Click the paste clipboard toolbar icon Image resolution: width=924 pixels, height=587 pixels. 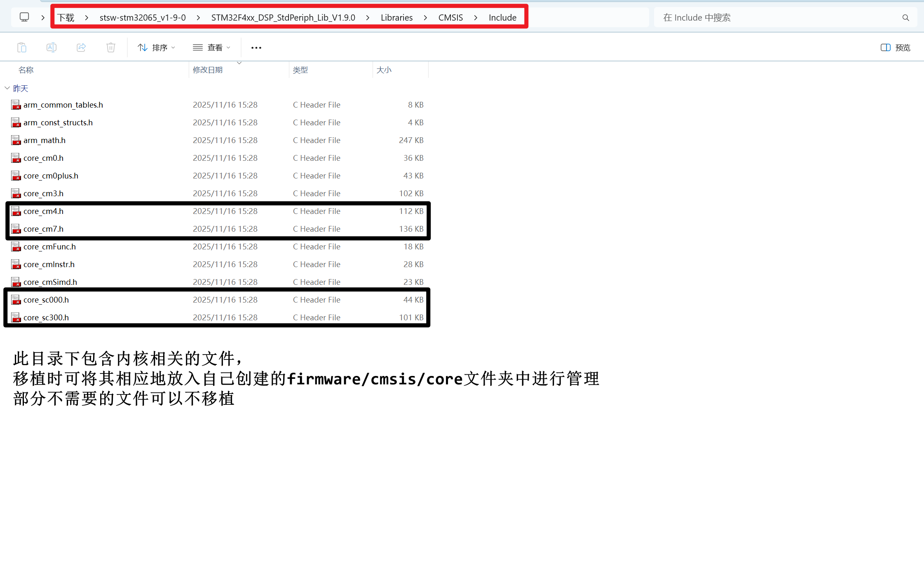22,47
